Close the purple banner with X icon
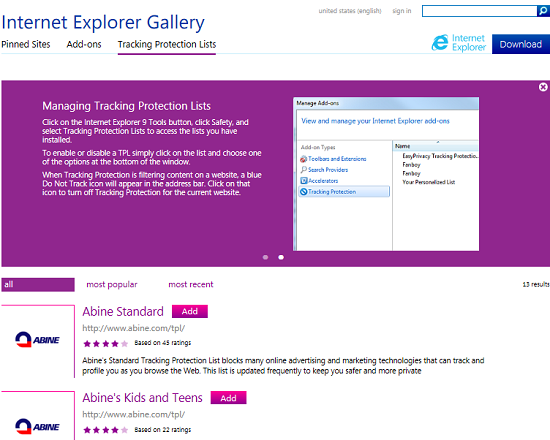The image size is (550, 440). pyautogui.click(x=543, y=87)
